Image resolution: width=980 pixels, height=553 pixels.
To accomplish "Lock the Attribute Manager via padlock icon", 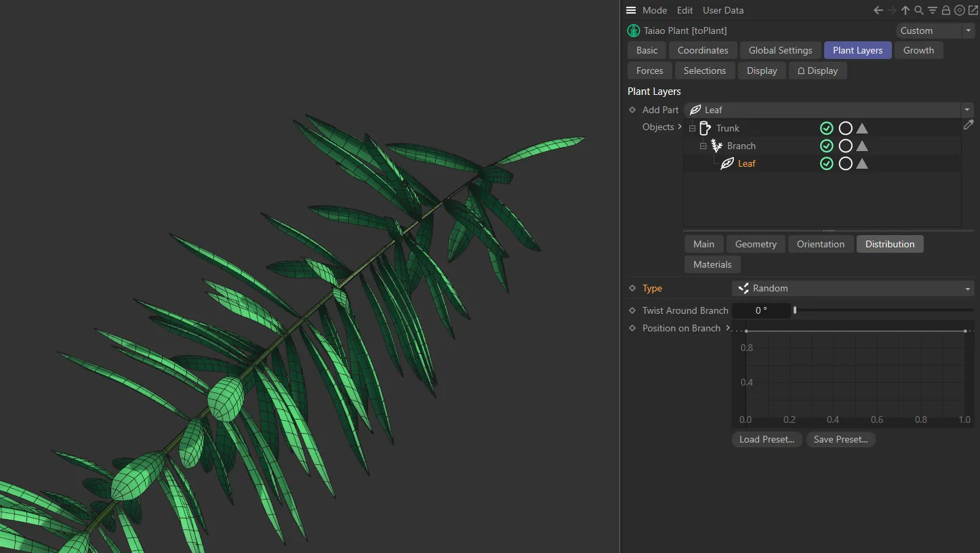I will tap(945, 10).
